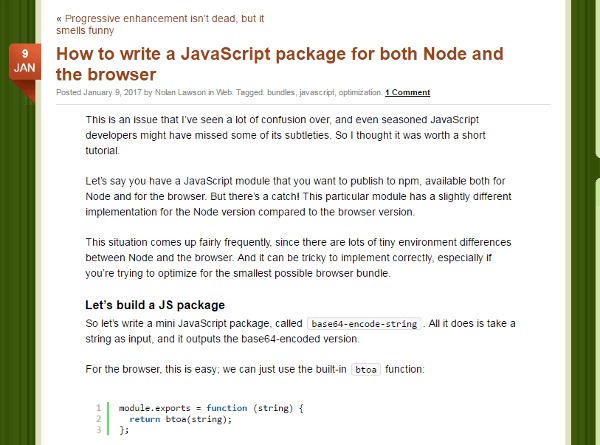Click line number 1 in code gutter
Screen dimensions: 600x445
pyautogui.click(x=99, y=409)
